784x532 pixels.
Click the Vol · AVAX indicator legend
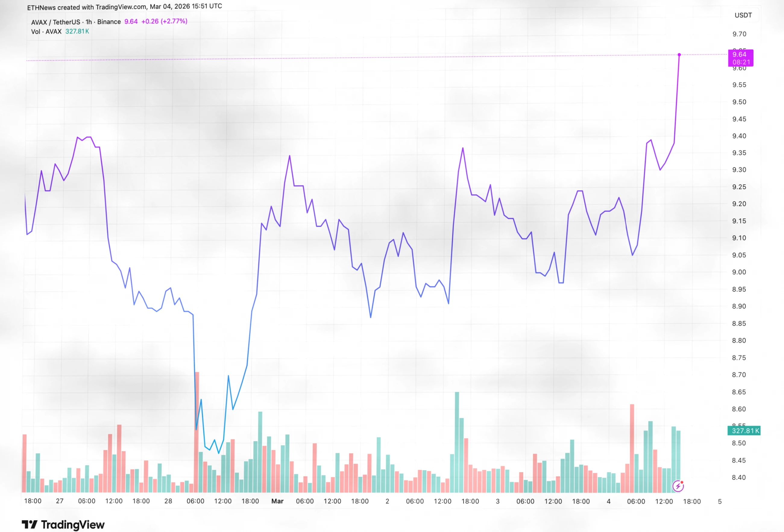coord(46,31)
